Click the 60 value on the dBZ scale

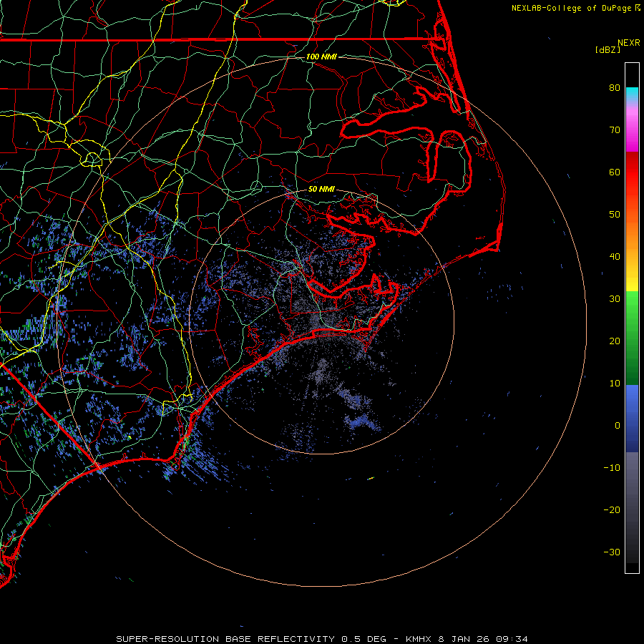(x=615, y=172)
